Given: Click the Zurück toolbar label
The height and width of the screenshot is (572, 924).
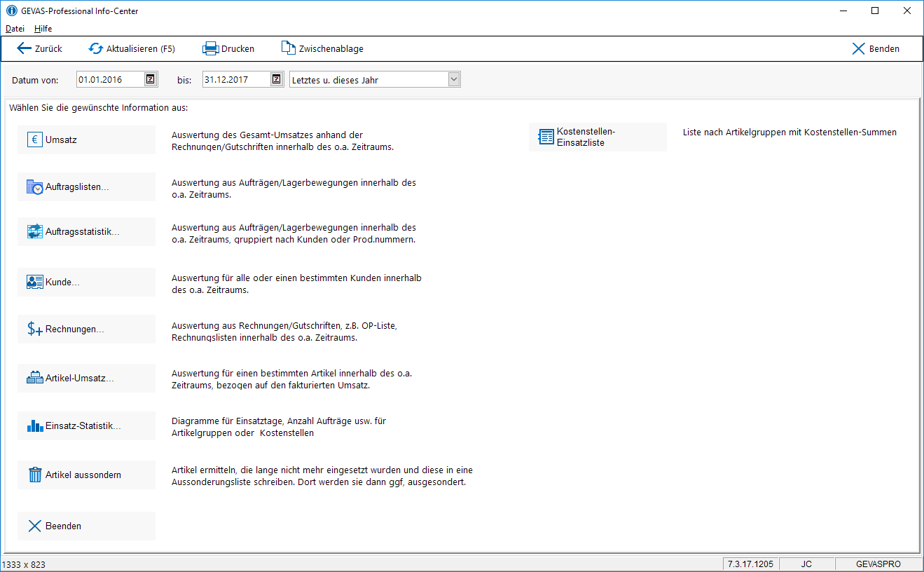Looking at the screenshot, I should click(x=48, y=48).
